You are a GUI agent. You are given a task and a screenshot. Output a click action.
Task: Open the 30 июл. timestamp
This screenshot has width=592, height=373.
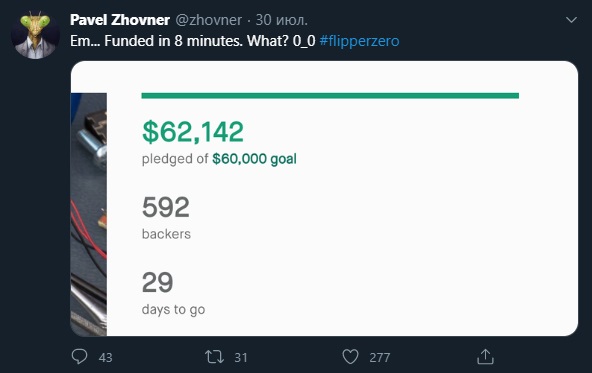pyautogui.click(x=282, y=20)
